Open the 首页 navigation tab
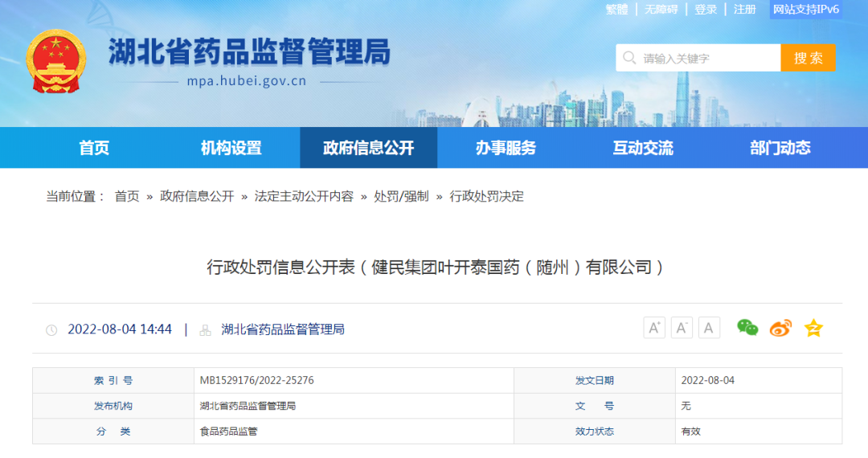 pyautogui.click(x=94, y=148)
